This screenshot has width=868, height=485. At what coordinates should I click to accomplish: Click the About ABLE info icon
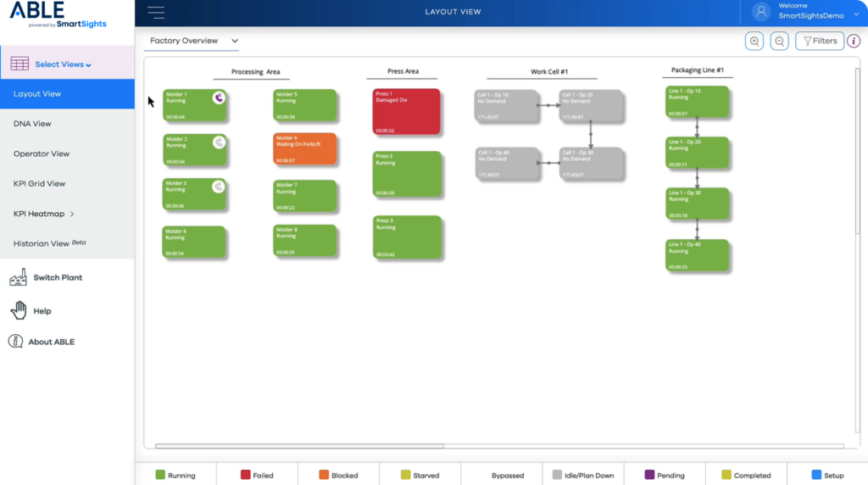(x=15, y=342)
